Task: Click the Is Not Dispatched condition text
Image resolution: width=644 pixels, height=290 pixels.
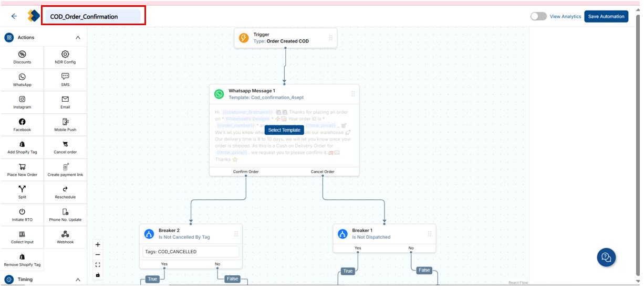Action: coord(371,237)
